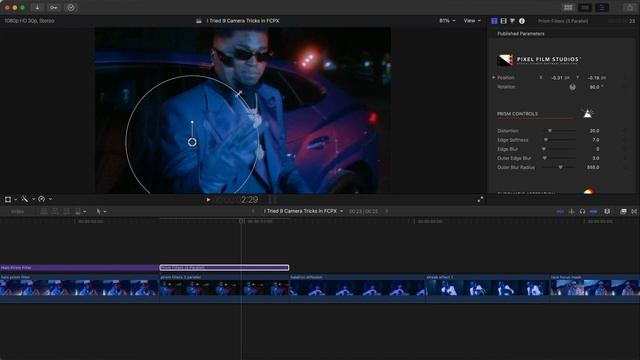
Task: Click the Published Parameters header
Action: (x=521, y=34)
